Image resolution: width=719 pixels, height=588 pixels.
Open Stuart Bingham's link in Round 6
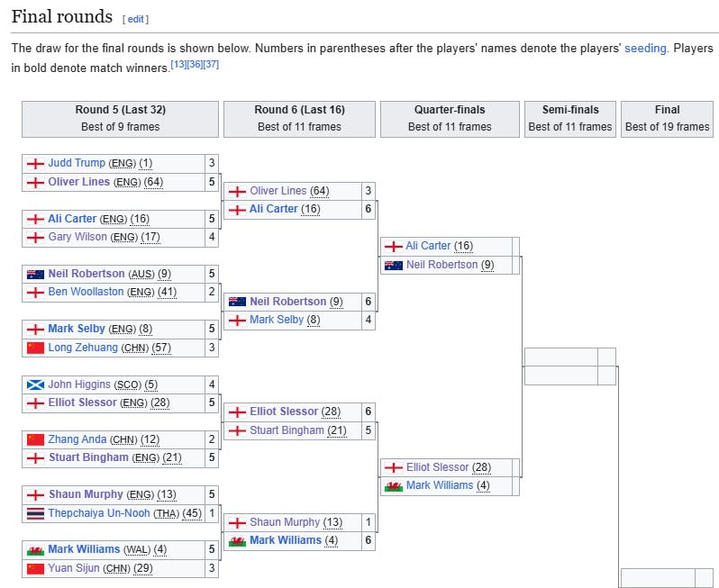(x=287, y=430)
